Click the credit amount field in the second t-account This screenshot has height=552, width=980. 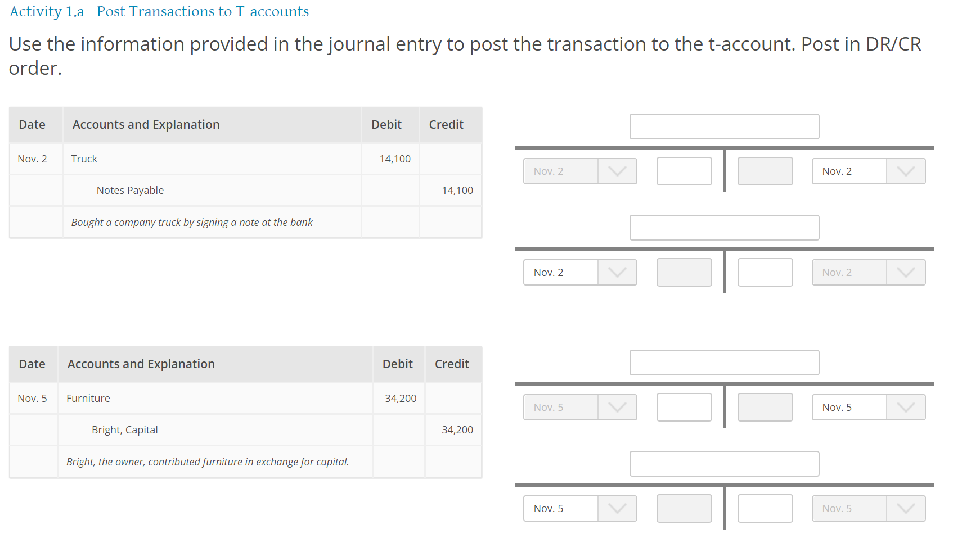[x=765, y=272]
